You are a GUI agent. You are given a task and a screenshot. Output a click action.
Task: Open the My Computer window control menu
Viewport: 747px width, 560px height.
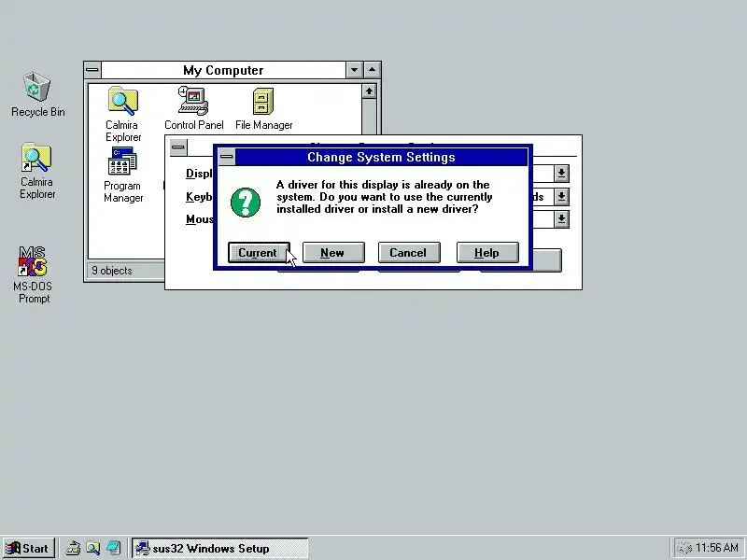(x=92, y=70)
